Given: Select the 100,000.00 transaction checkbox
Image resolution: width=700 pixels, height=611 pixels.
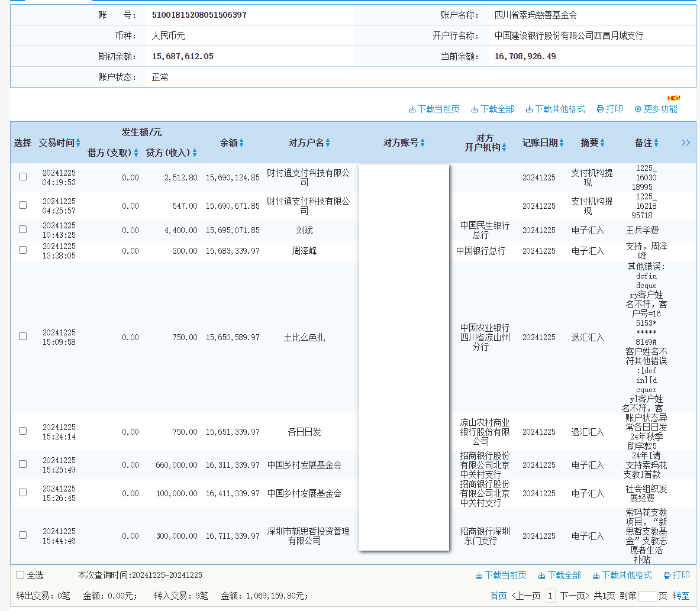Looking at the screenshot, I should 22,492.
